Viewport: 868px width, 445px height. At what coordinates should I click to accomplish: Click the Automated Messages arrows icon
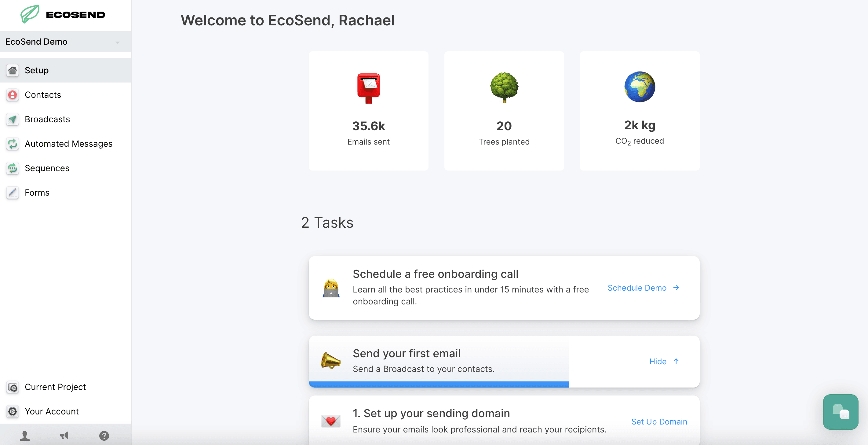tap(13, 144)
